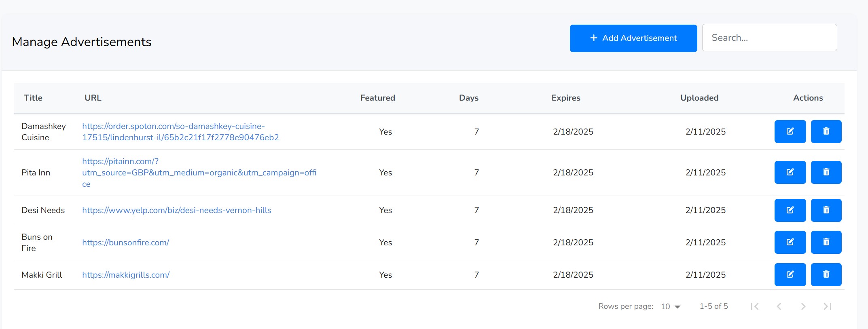Screen dimensions: 868x329
Task: Sort table by the Expires column header
Action: pos(565,98)
